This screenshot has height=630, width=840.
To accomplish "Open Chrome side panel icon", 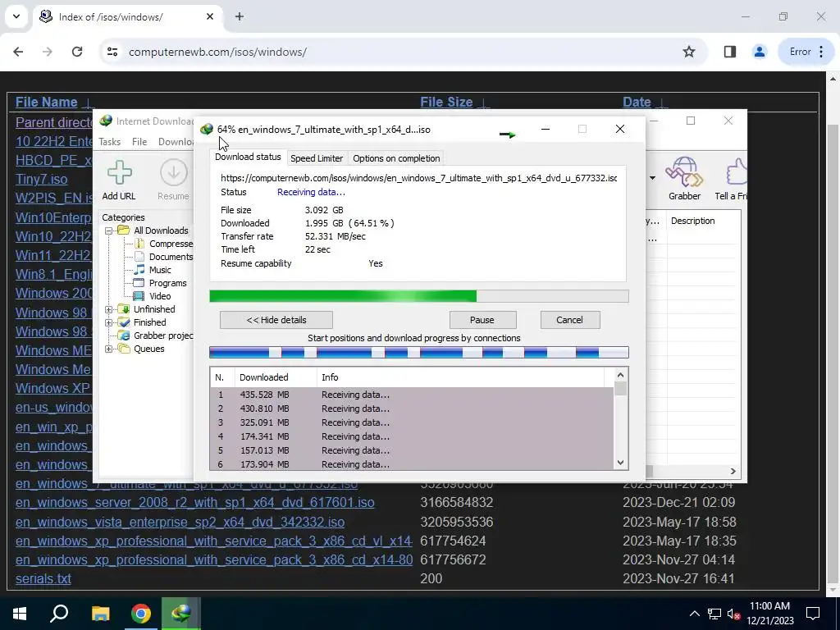I will 729,52.
